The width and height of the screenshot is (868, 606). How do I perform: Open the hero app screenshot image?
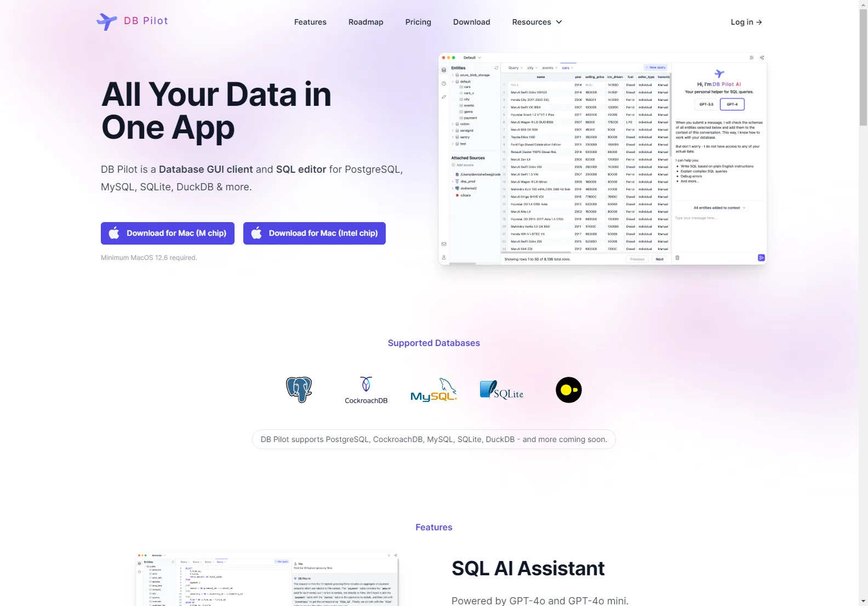[x=603, y=159]
